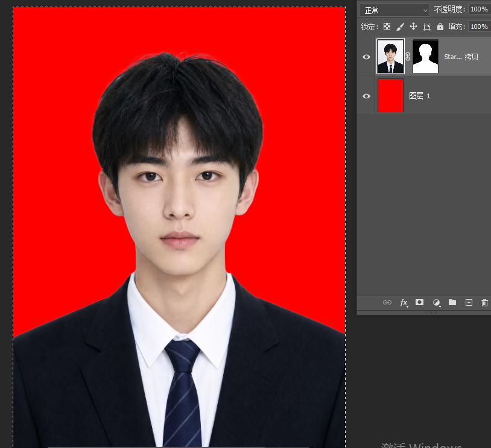
Task: Lock artboard nesting icon
Action: pyautogui.click(x=427, y=27)
